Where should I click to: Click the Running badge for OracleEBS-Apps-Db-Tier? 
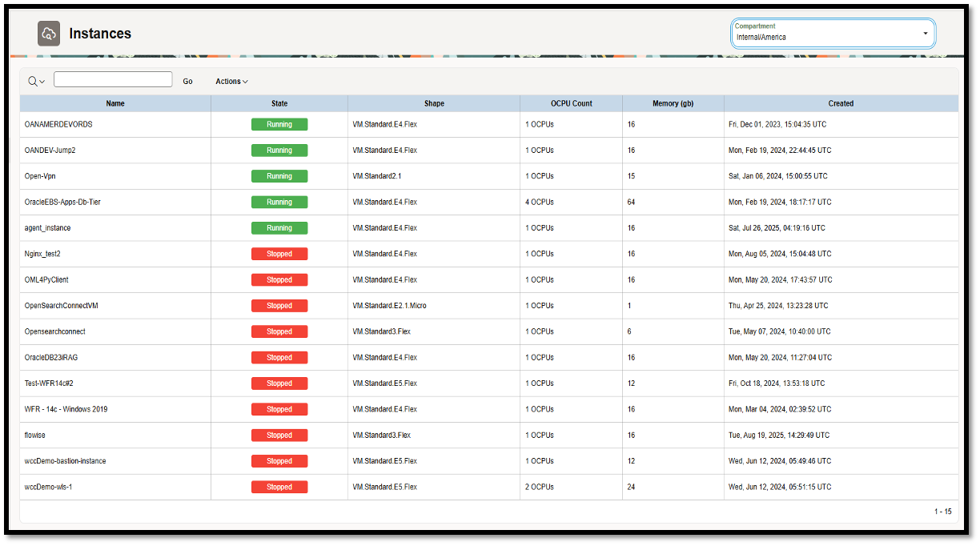279,202
